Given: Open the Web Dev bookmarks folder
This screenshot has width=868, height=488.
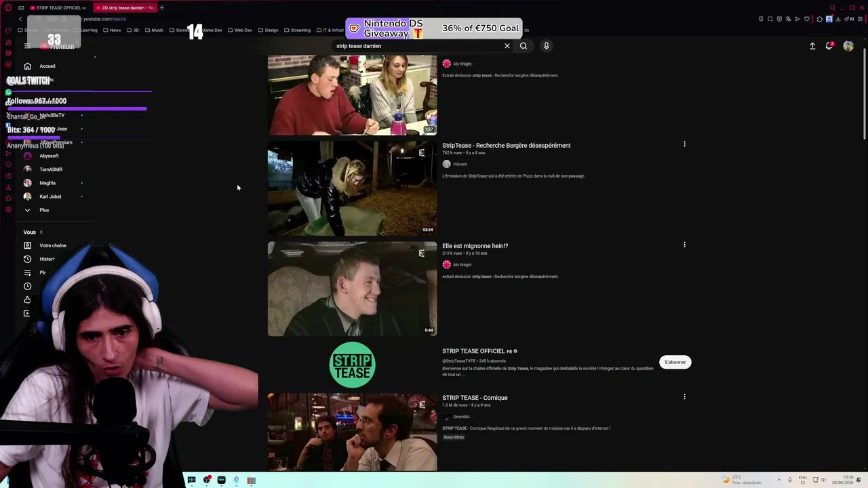Looking at the screenshot, I should point(240,30).
